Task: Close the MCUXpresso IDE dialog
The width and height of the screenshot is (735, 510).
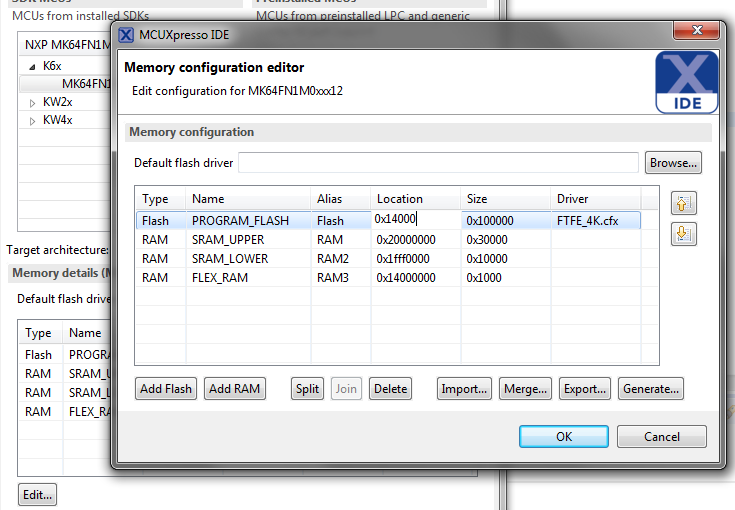Action: click(696, 30)
